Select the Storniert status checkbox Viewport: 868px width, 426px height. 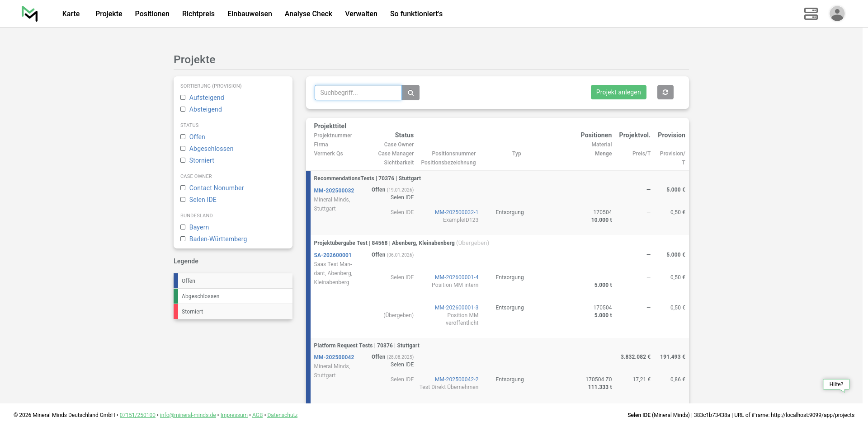coord(183,160)
